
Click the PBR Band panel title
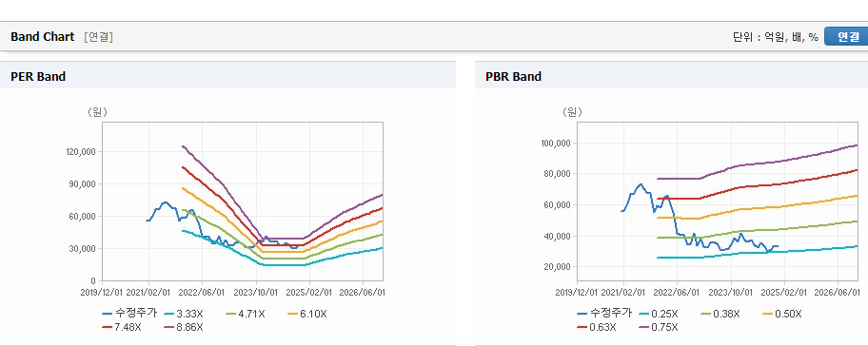[x=514, y=77]
